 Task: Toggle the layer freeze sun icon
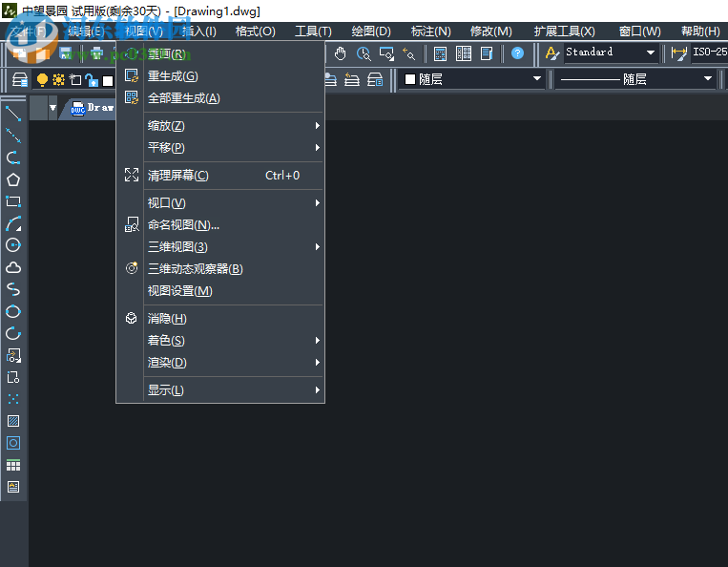(x=58, y=80)
